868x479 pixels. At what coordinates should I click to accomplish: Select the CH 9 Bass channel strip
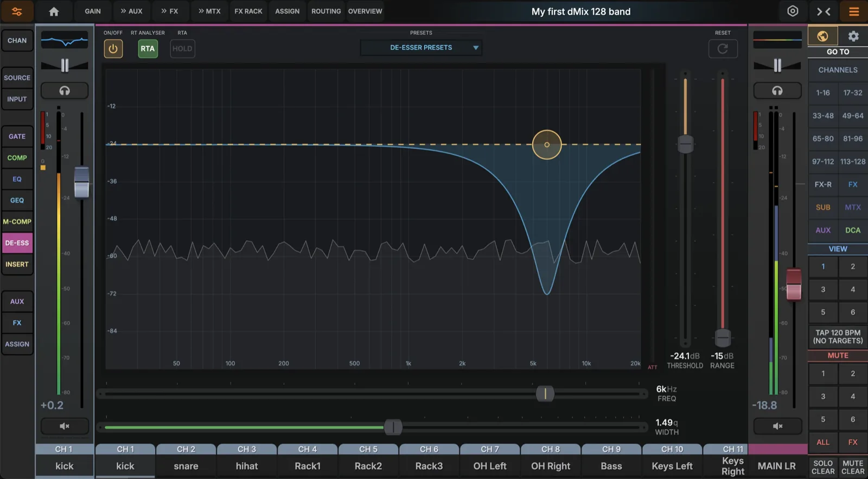pos(611,461)
